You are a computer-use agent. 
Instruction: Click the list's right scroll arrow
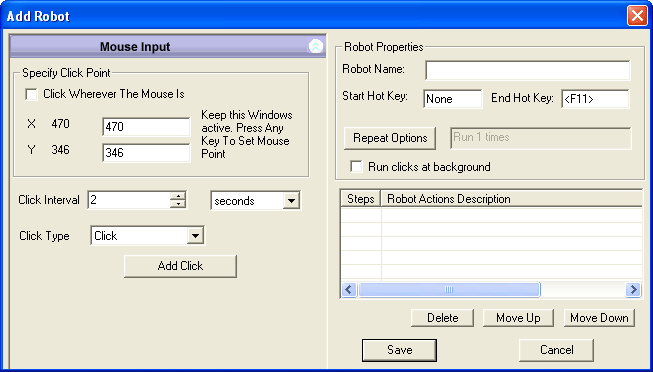(x=633, y=290)
